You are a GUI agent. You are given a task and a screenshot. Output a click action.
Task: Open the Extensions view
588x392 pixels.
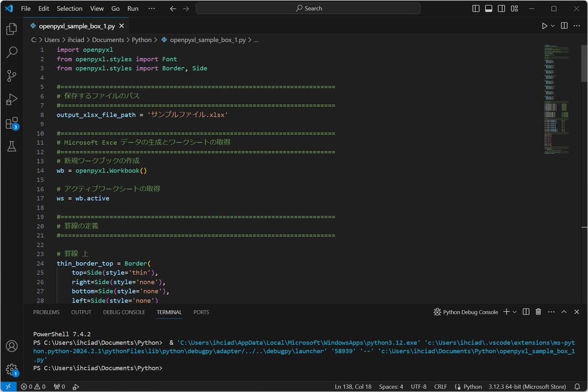(x=11, y=123)
